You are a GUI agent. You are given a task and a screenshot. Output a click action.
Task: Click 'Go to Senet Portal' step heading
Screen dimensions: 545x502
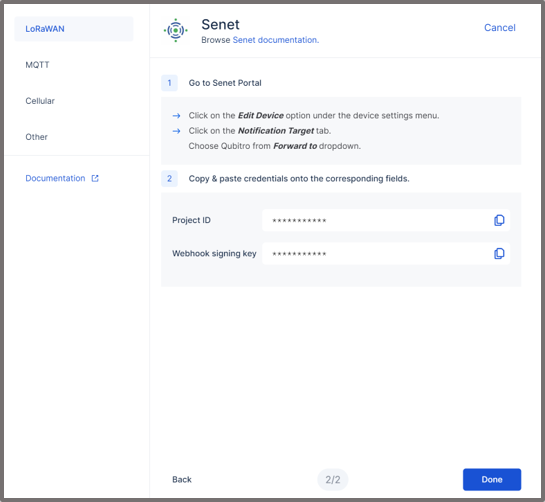(225, 83)
